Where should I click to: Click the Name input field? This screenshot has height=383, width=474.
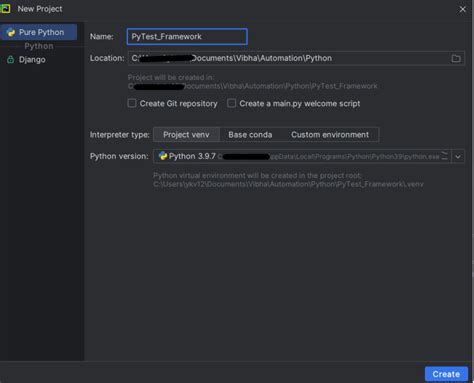tap(187, 37)
